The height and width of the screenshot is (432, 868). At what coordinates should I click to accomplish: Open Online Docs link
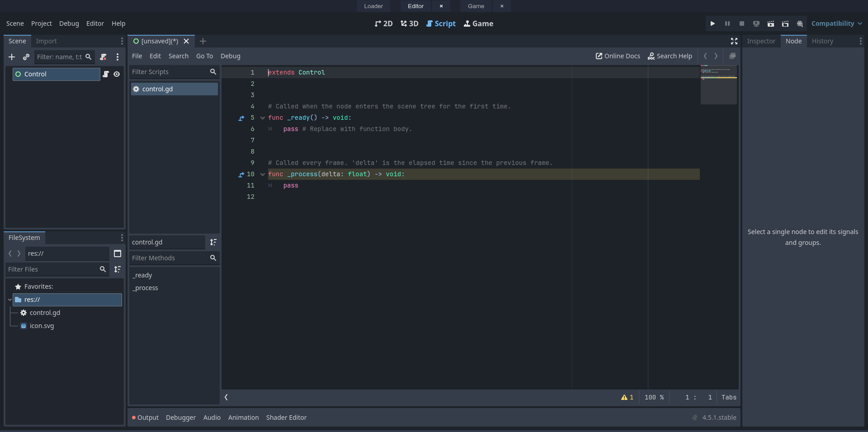(x=618, y=56)
